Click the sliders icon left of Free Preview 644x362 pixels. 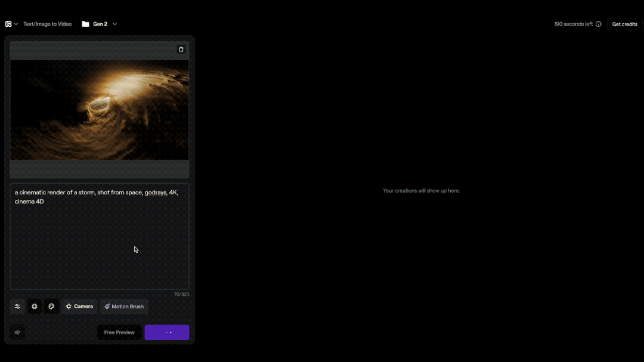tap(17, 332)
